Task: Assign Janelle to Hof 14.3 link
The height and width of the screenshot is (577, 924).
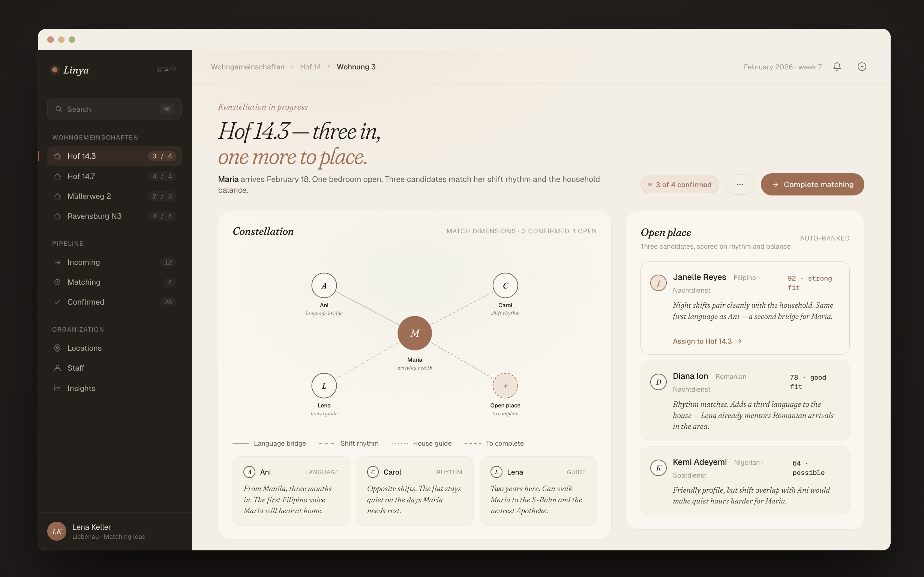Action: click(707, 341)
